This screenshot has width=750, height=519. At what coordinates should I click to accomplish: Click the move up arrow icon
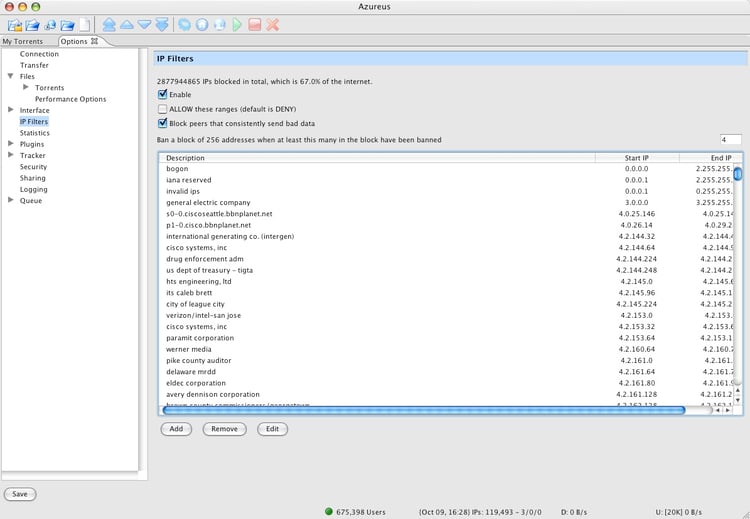[x=127, y=24]
